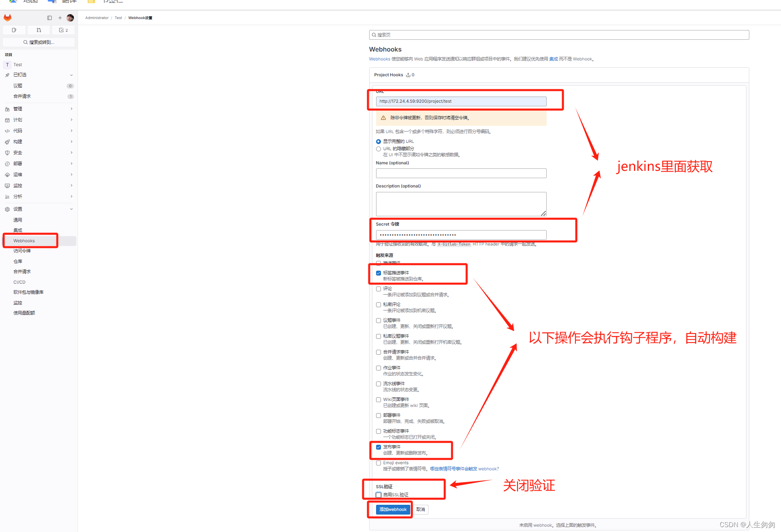Check the 评论 trigger checkbox
This screenshot has height=532, width=781.
click(379, 289)
